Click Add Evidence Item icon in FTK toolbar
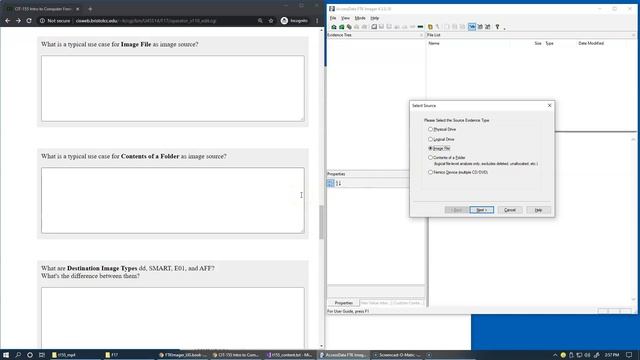Screen dimensions: 640x360 pyautogui.click(x=333, y=27)
